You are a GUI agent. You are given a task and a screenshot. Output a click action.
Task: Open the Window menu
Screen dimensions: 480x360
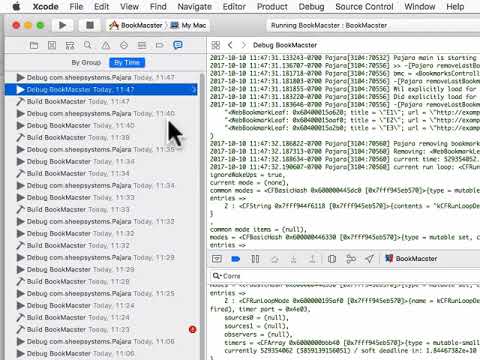[420, 6]
